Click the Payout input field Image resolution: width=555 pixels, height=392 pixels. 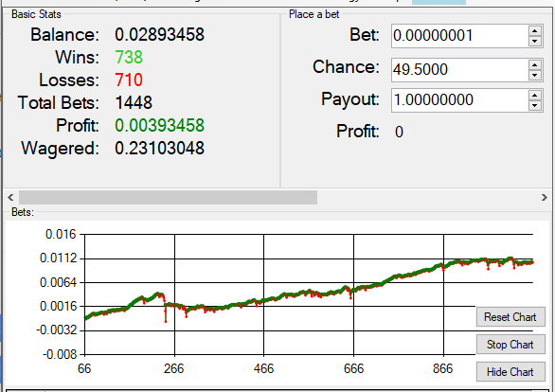pos(460,100)
